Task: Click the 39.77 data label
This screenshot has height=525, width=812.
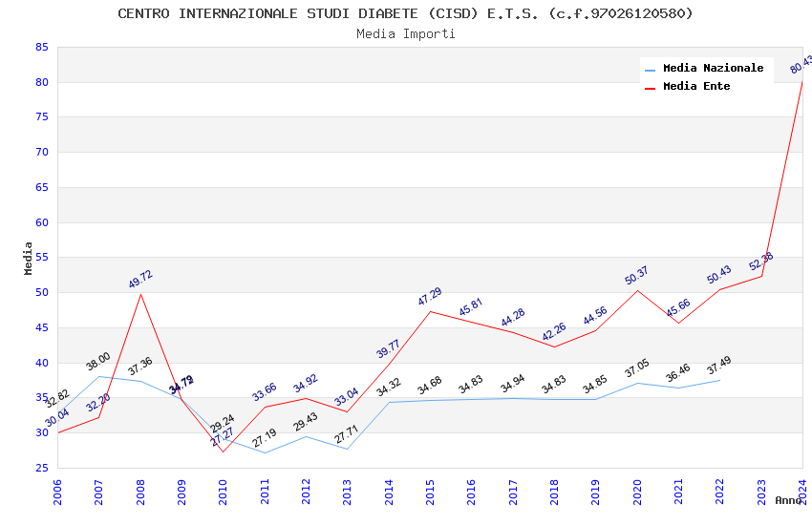Action: [x=388, y=348]
